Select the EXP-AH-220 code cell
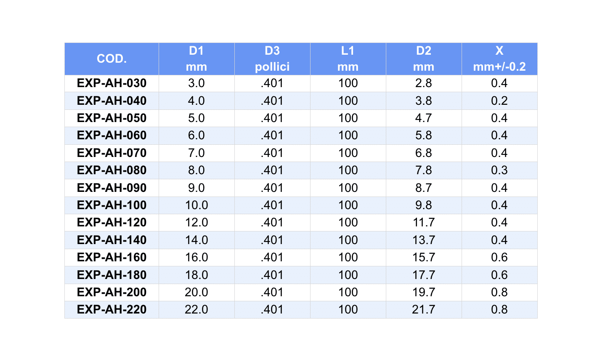 coord(112,310)
